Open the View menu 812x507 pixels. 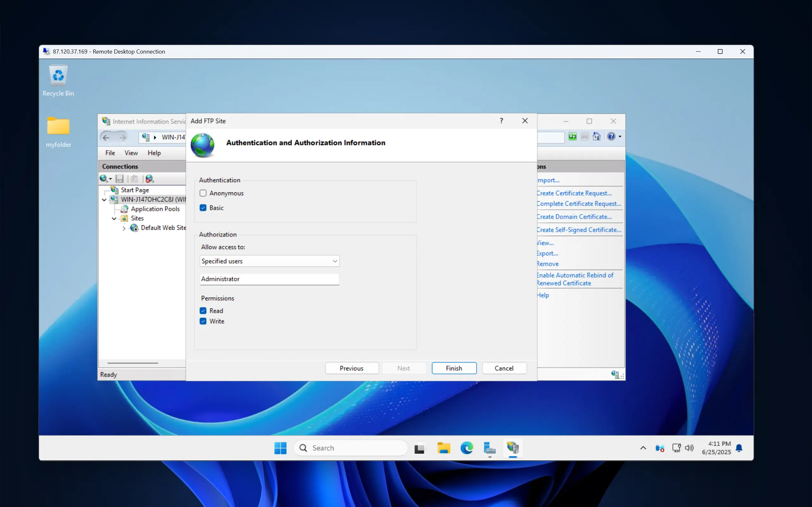pos(131,153)
